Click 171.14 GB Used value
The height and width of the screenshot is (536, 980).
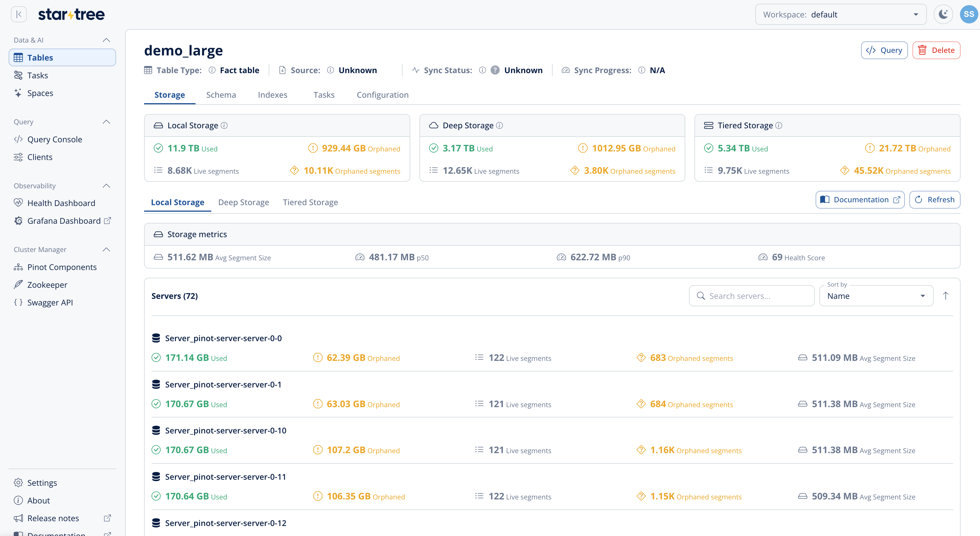(196, 358)
